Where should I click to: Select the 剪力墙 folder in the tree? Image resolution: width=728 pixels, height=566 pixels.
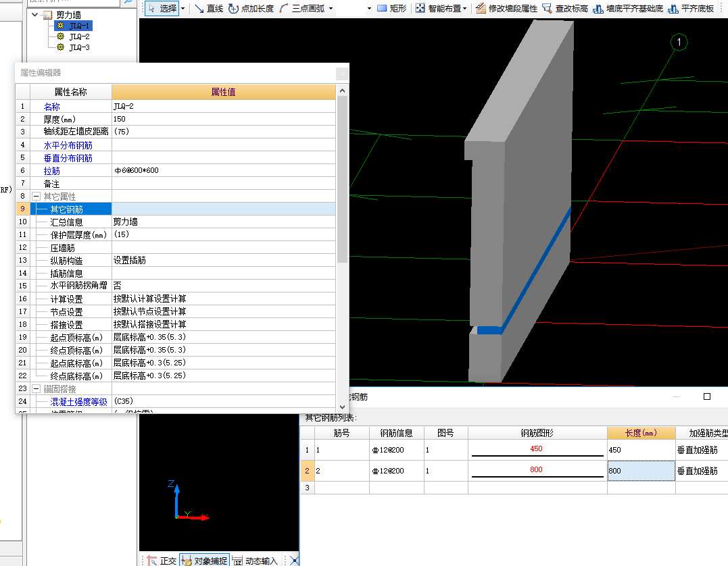click(x=68, y=15)
